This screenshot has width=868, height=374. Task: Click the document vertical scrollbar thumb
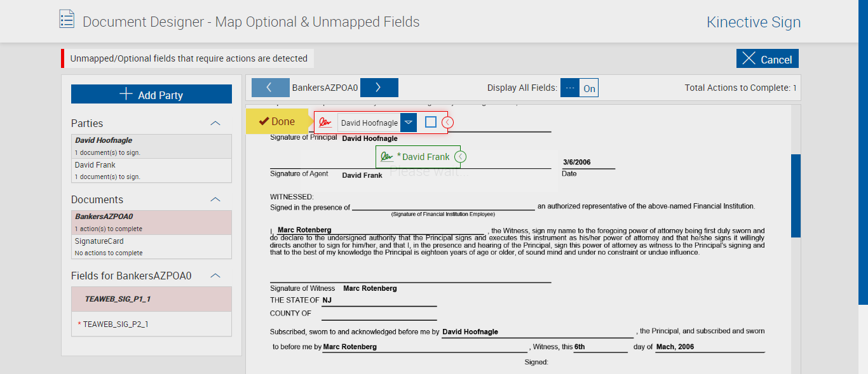[796, 196]
